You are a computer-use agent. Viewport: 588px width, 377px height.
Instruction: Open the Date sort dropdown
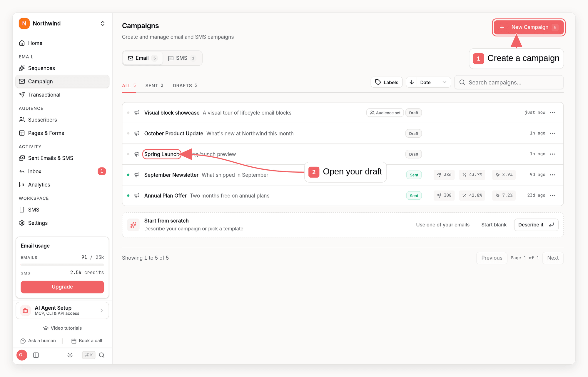coord(434,82)
